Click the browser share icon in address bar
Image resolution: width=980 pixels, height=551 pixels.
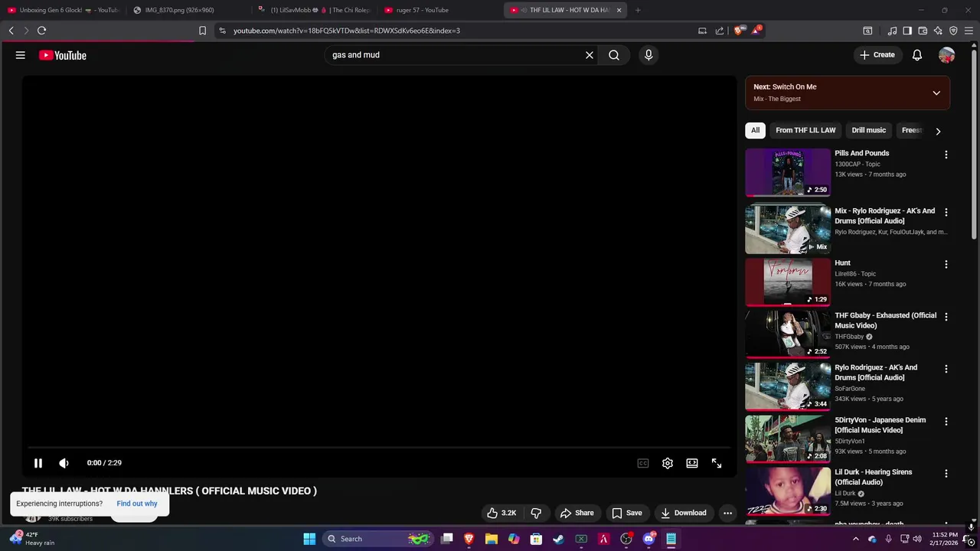[720, 31]
